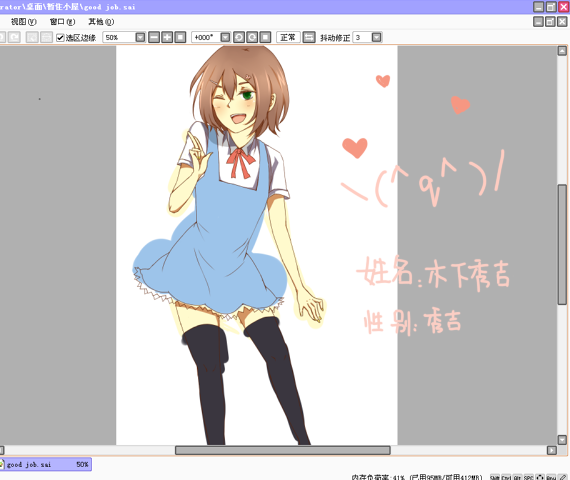Reset zoom with square icon after plus
The height and width of the screenshot is (480, 570).
[180, 37]
